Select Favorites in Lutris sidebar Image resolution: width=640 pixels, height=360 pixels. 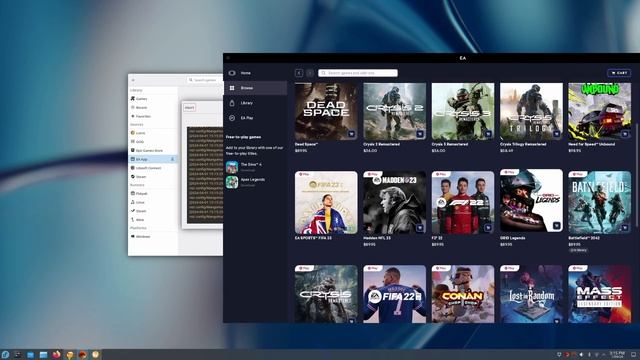point(153,116)
